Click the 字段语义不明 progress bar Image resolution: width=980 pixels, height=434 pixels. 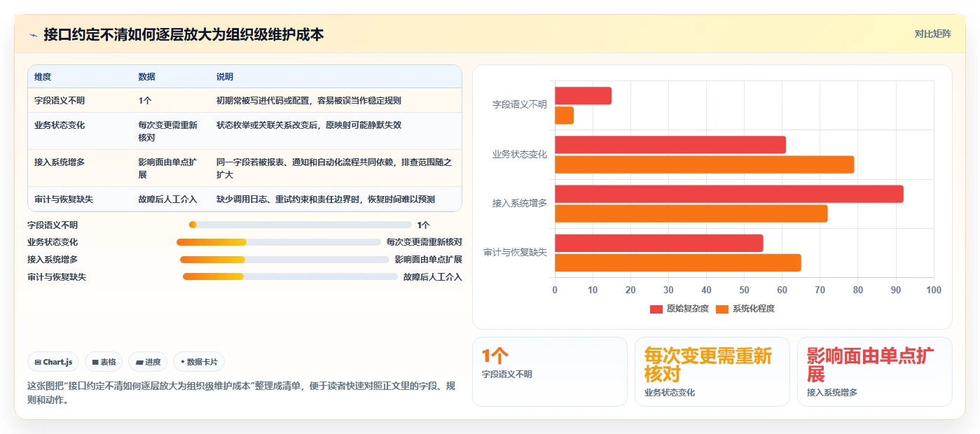[x=301, y=225]
